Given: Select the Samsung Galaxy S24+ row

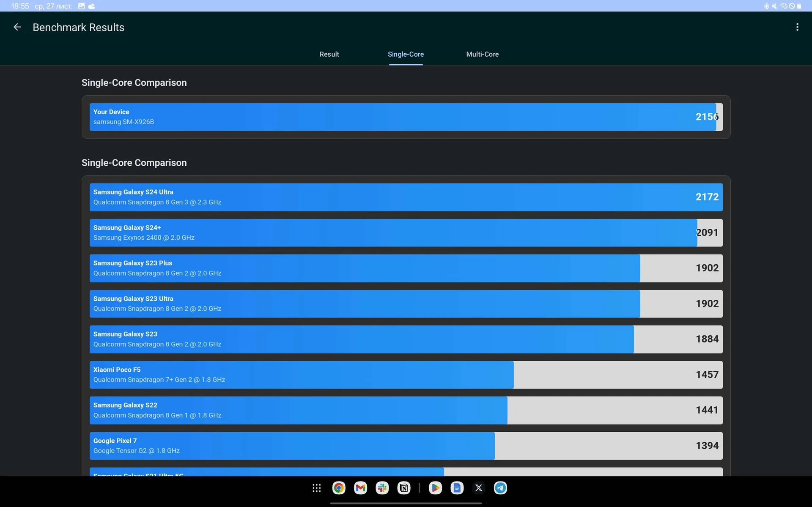Looking at the screenshot, I should pos(406,233).
